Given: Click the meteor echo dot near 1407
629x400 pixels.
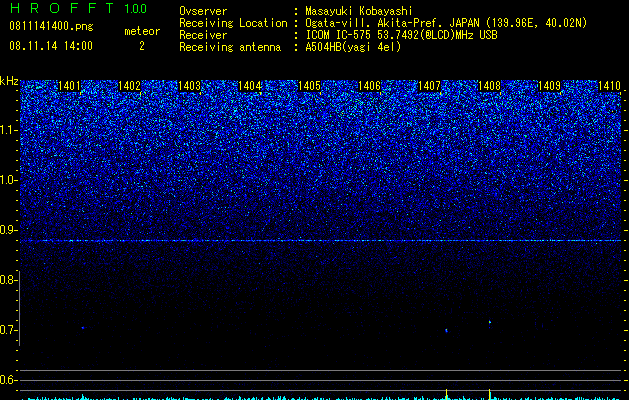Looking at the screenshot, I should pyautogui.click(x=446, y=331).
